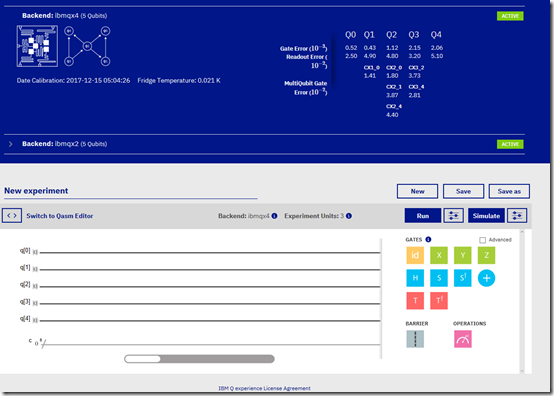The image size is (554, 396).
Task: Expand the ibmqx2 backend section
Action: click(11, 144)
